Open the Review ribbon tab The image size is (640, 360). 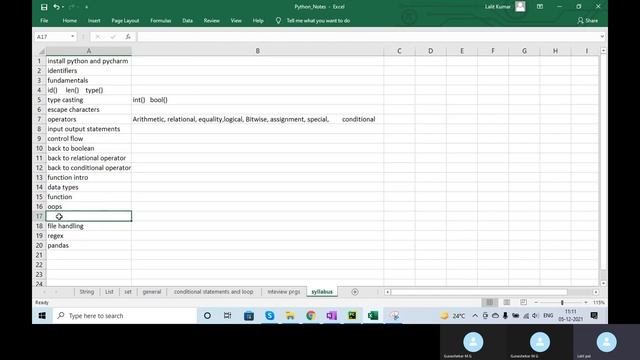pos(211,20)
